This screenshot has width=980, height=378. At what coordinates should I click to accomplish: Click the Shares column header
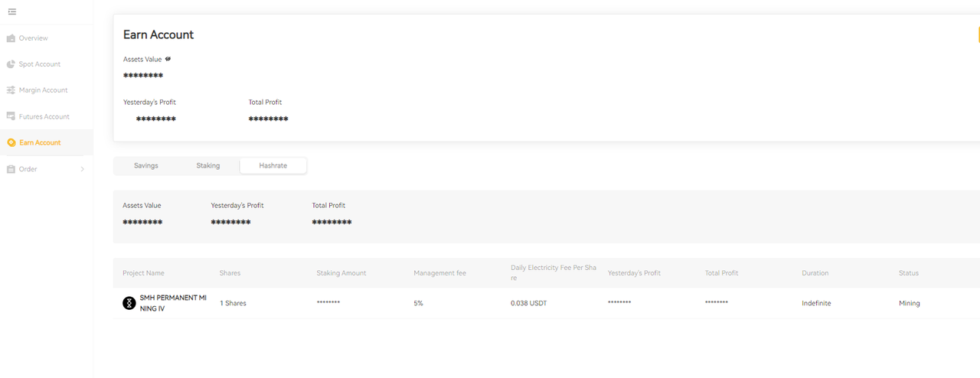pyautogui.click(x=230, y=273)
